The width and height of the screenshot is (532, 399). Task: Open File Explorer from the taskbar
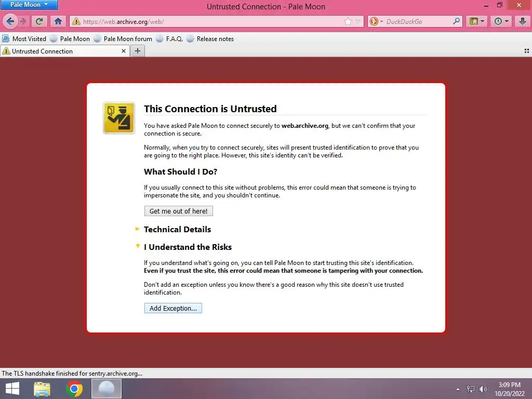pos(42,389)
